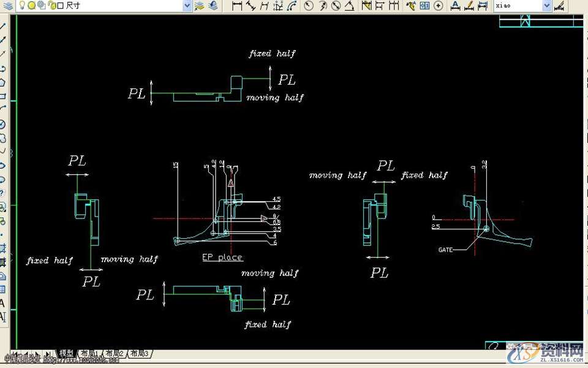Choose the Radius dimension tool
Screen dimensions: 588x368
tap(308, 6)
